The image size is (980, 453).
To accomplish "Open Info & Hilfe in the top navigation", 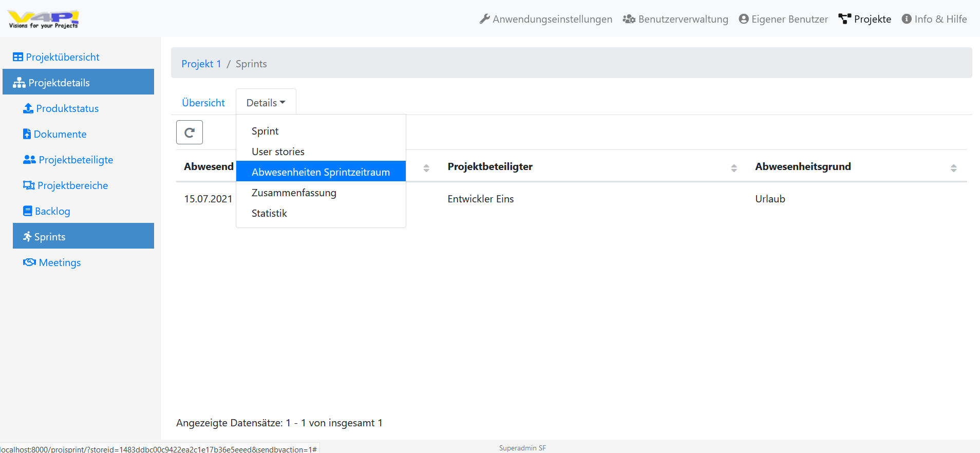I will tap(934, 19).
